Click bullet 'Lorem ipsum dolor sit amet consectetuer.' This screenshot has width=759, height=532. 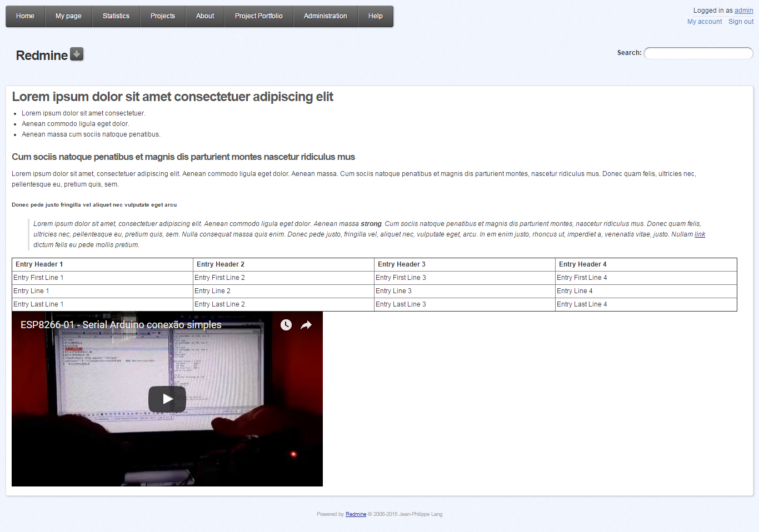[x=83, y=113]
